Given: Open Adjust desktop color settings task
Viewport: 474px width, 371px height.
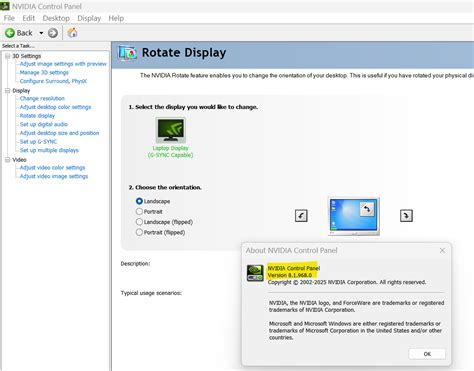Looking at the screenshot, I should [x=55, y=107].
